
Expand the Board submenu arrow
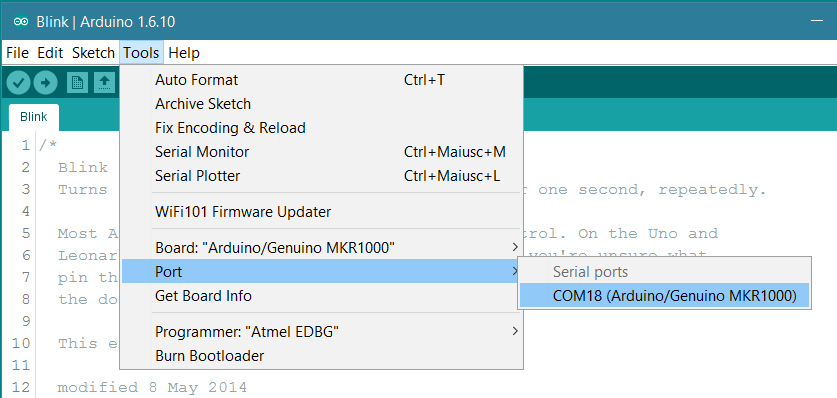[515, 248]
